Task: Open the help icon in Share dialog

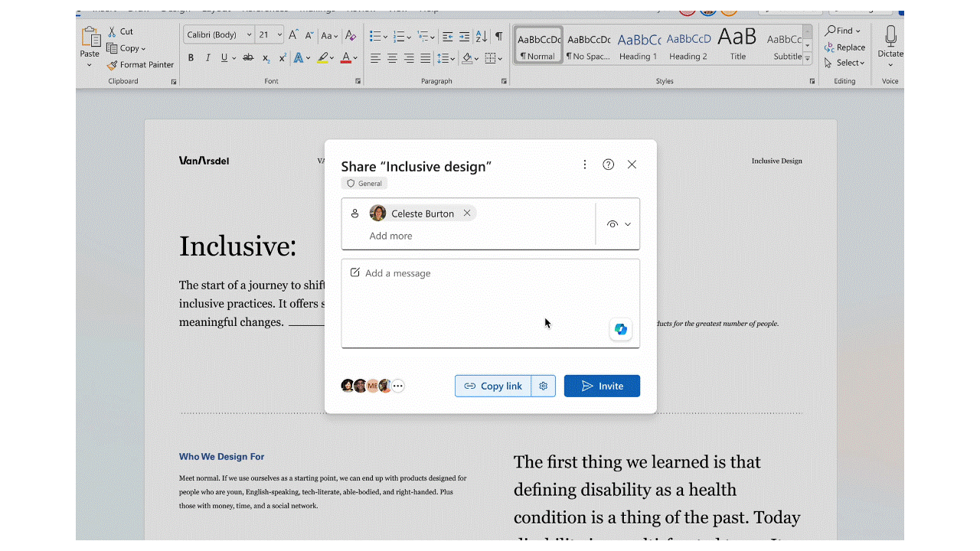Action: click(x=608, y=165)
